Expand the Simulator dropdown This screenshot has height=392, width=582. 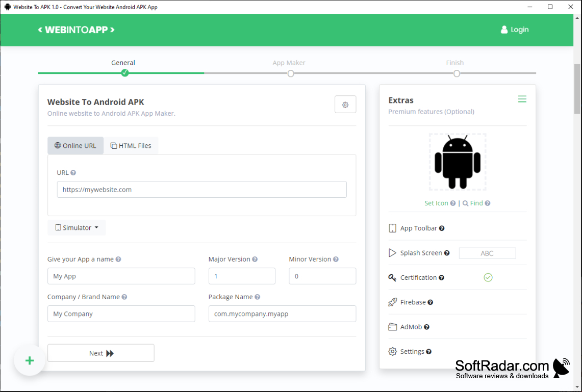click(77, 228)
